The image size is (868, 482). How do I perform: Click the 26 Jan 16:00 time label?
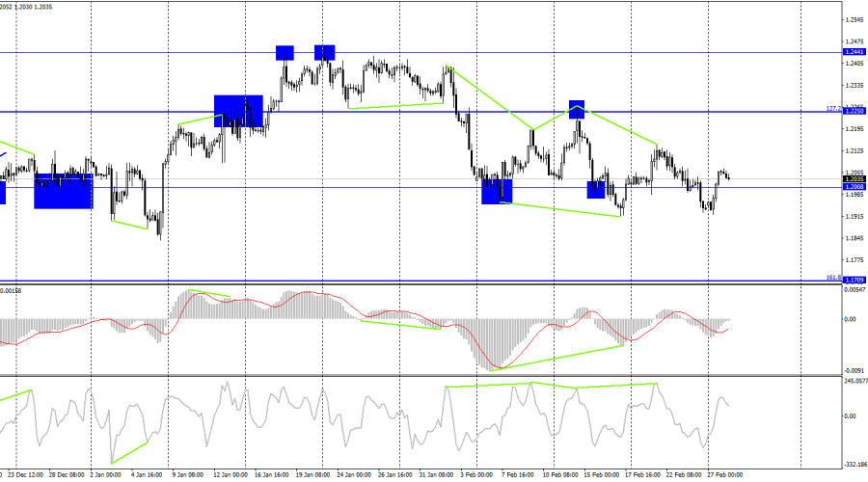[x=395, y=475]
